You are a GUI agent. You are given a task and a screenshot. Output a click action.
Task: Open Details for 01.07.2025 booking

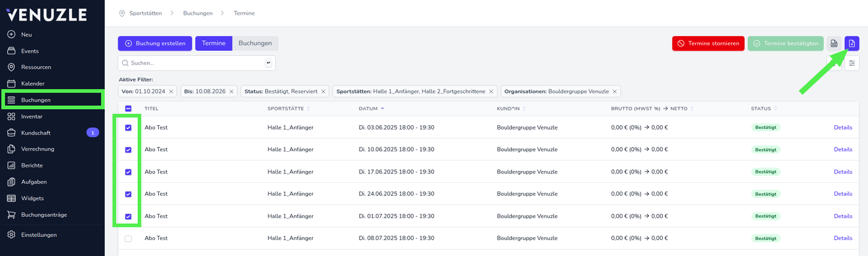tap(843, 216)
